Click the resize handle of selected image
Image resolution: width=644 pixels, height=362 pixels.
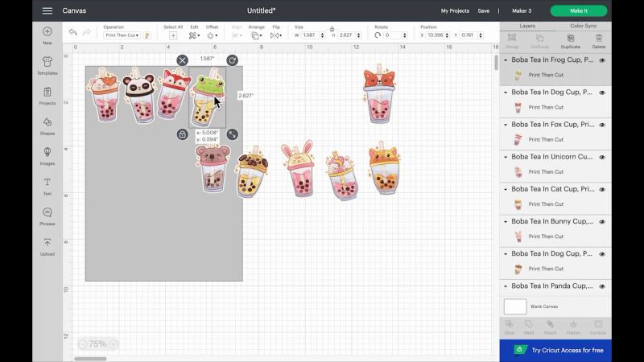232,134
